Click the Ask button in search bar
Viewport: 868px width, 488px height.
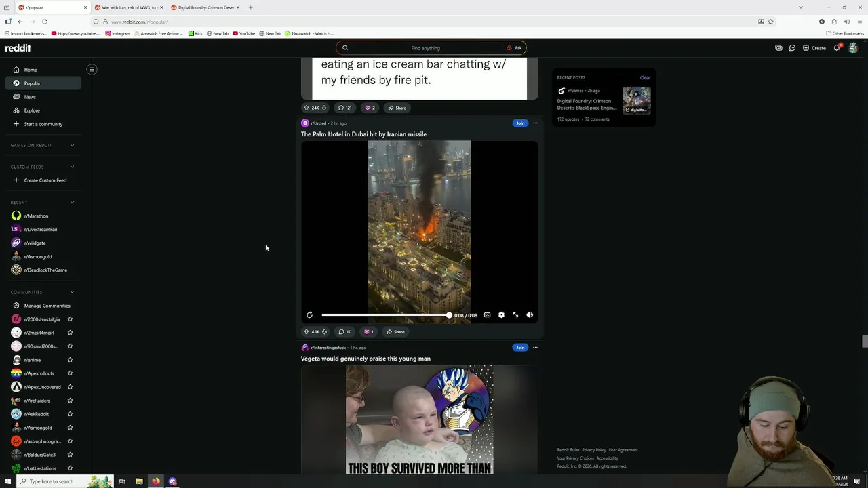pyautogui.click(x=514, y=48)
